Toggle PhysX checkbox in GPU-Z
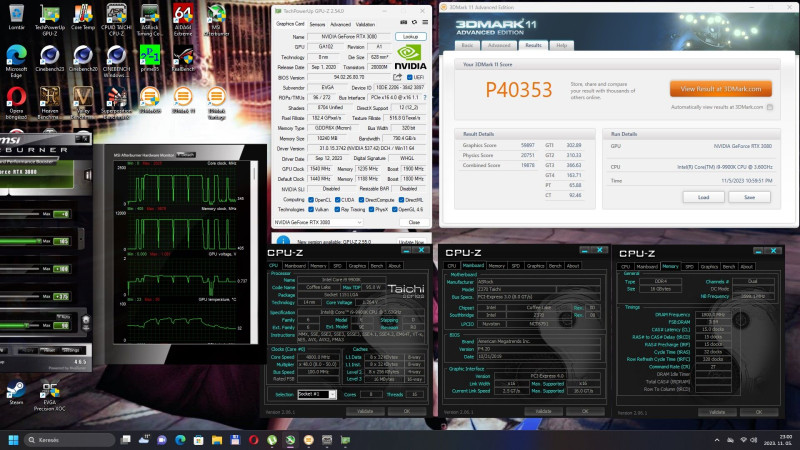800x450 pixels. pos(371,209)
